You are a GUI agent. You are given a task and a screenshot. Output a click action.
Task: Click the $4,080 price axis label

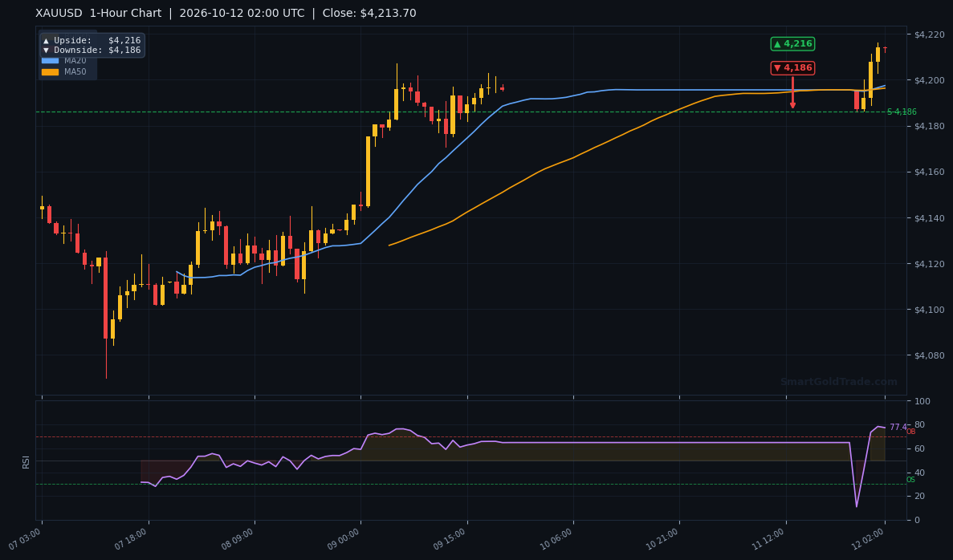929,355
